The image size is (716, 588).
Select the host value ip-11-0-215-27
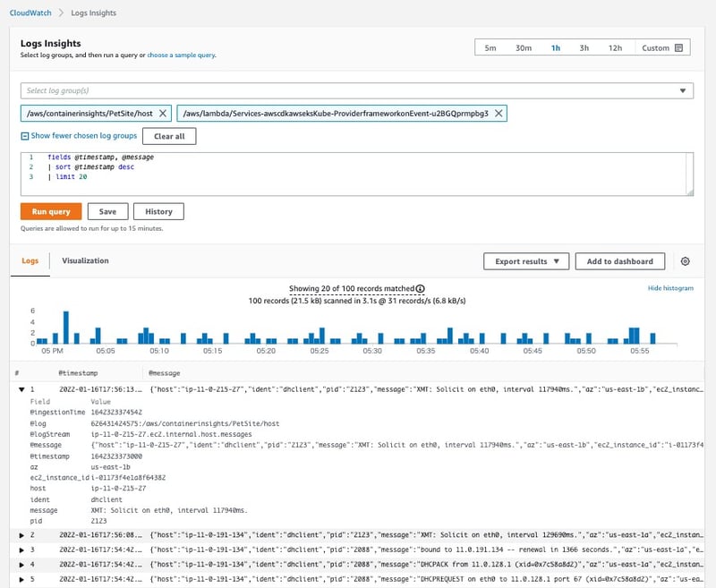[118, 488]
